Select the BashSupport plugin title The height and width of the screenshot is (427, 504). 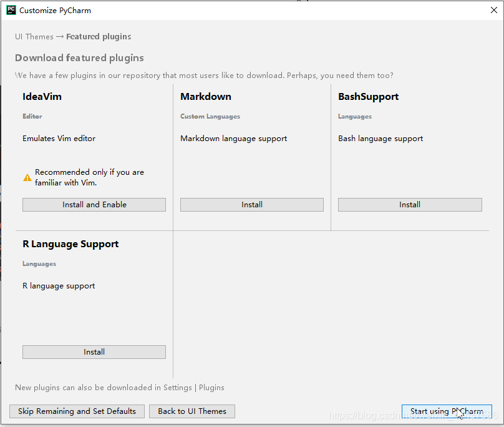pyautogui.click(x=369, y=97)
